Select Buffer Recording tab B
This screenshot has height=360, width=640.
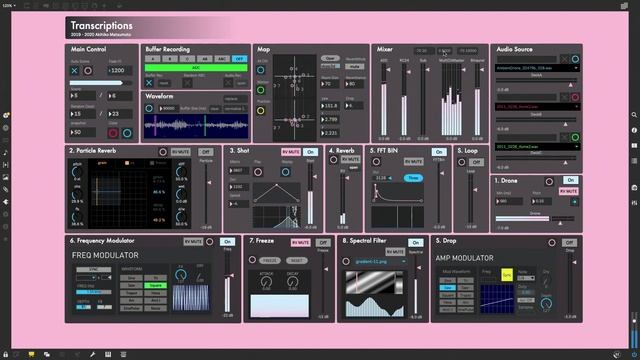click(x=170, y=59)
